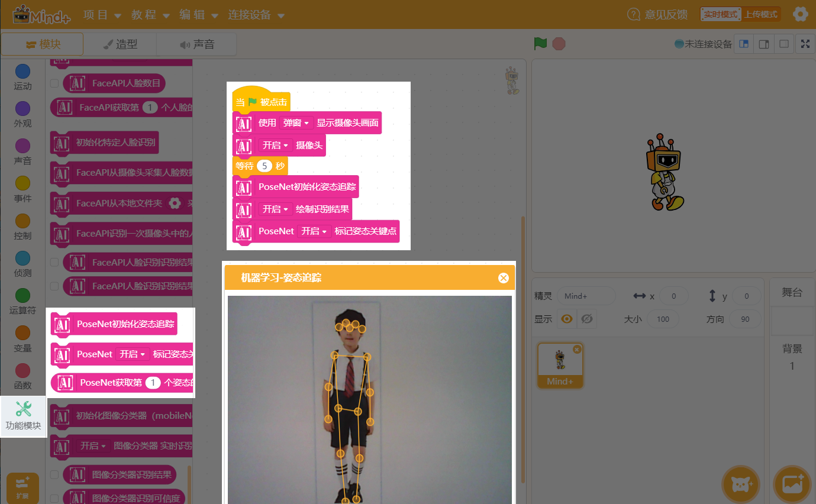Click the sprite y coordinate field
Screen dimensions: 816x504
pos(747,296)
